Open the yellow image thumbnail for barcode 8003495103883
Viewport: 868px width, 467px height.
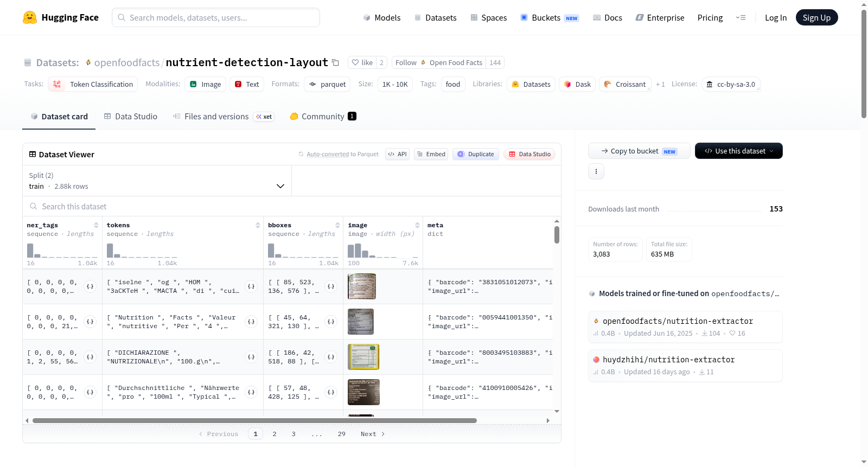[363, 357]
